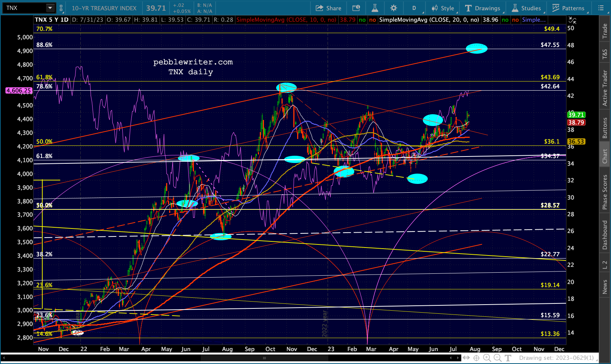
Task: Select the text drawing tool icon
Action: (x=508, y=358)
